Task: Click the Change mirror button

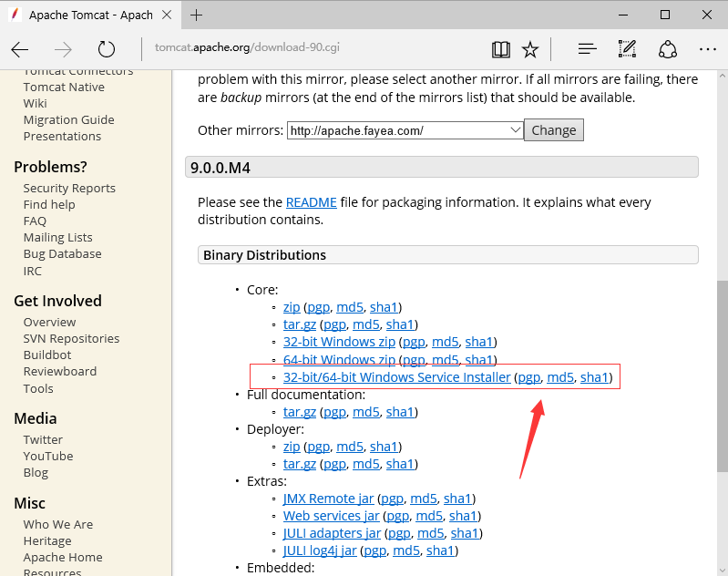Action: pyautogui.click(x=553, y=130)
